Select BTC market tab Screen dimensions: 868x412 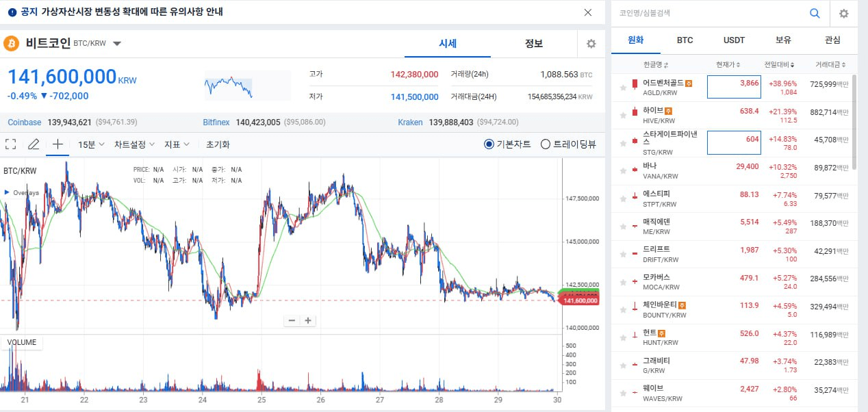[x=685, y=40]
